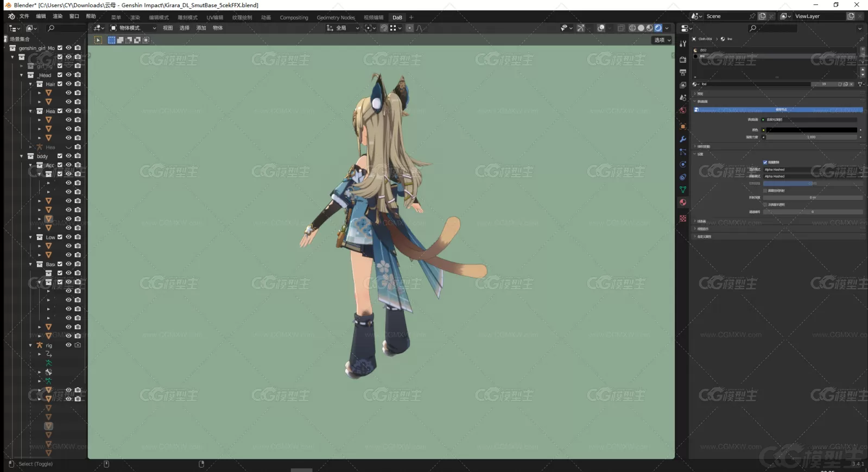Click the blue Use Nodes button

pos(778,110)
